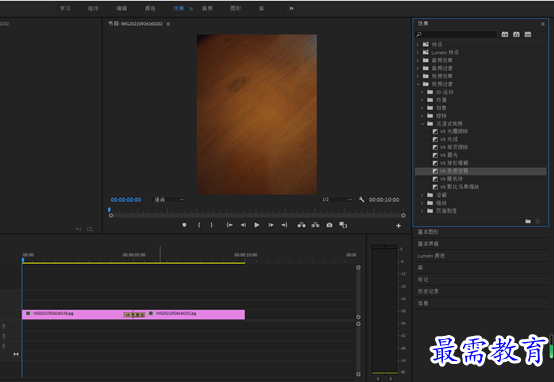Image resolution: width=554 pixels, height=382 pixels.
Task: Open the 适合 zoom level dropdown
Action: point(169,200)
